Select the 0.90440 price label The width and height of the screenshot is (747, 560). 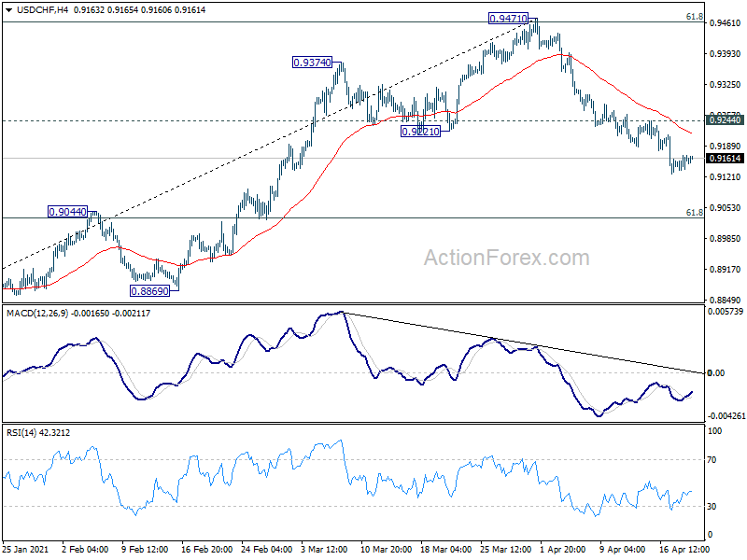67,212
